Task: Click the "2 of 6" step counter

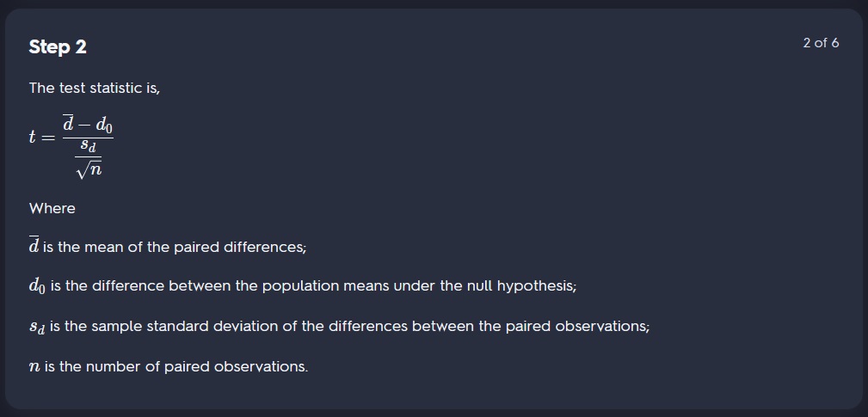Action: 821,43
